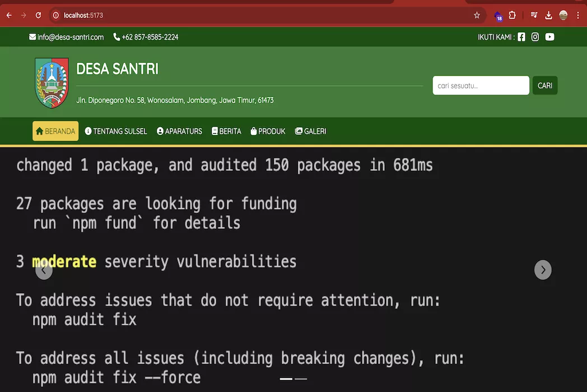View site information icon in address bar
The width and height of the screenshot is (587, 392).
click(56, 15)
